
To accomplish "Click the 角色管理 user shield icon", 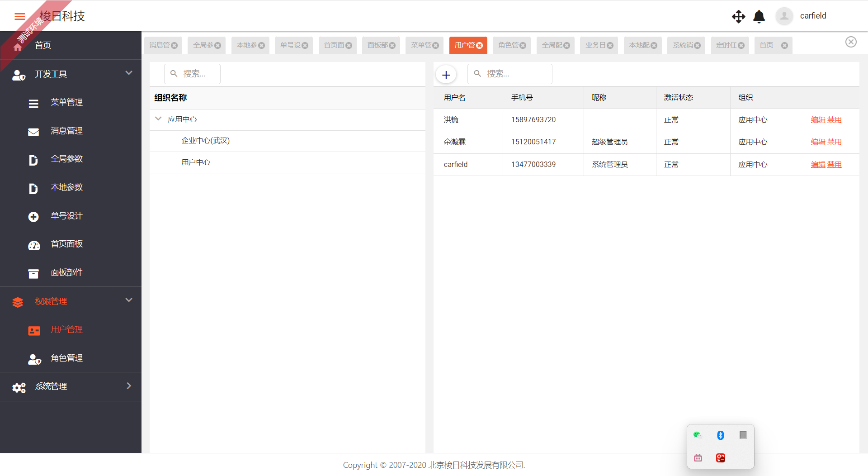I will pyautogui.click(x=34, y=359).
